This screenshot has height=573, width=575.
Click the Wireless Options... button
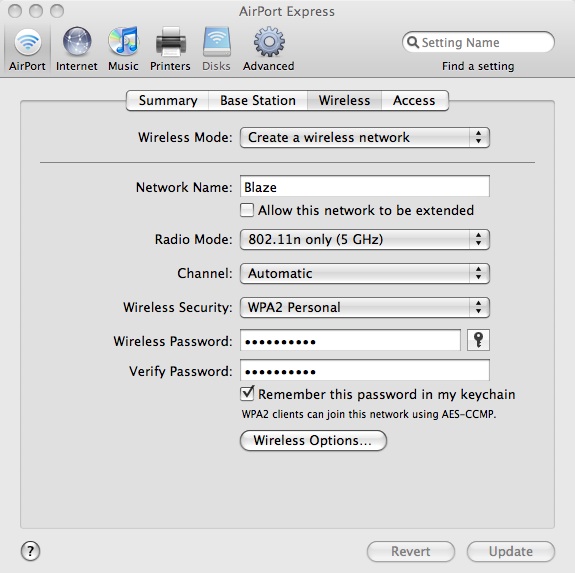coord(313,440)
